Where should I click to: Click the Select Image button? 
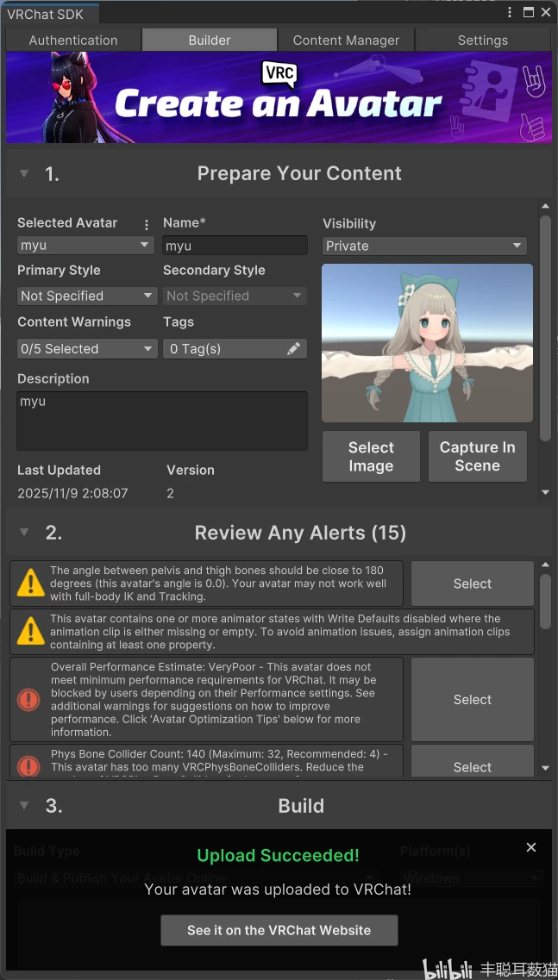pos(371,456)
